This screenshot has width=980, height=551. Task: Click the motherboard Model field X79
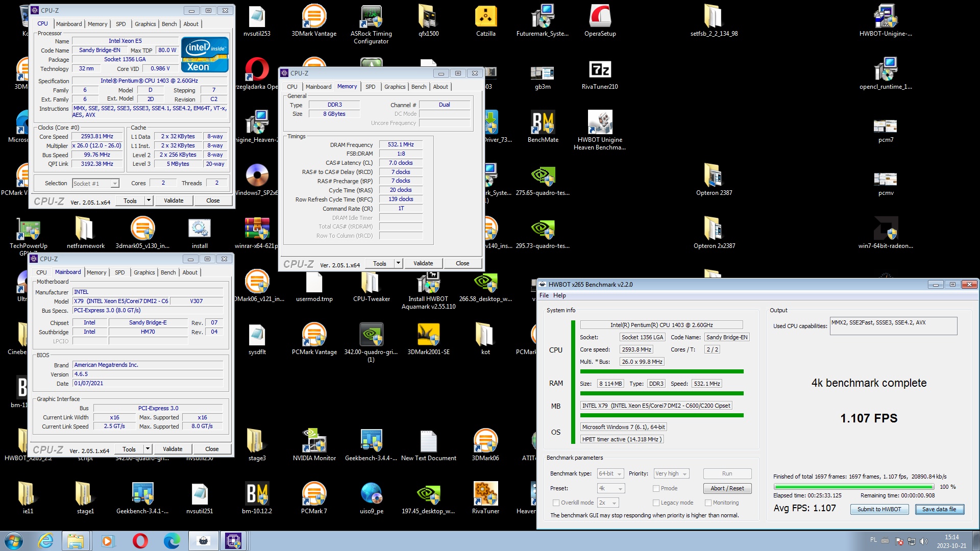121,301
